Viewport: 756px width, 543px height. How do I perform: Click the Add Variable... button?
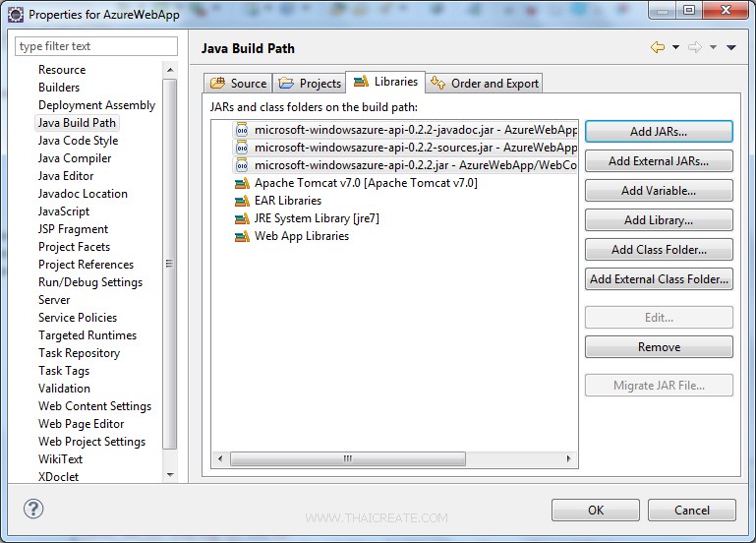(659, 191)
